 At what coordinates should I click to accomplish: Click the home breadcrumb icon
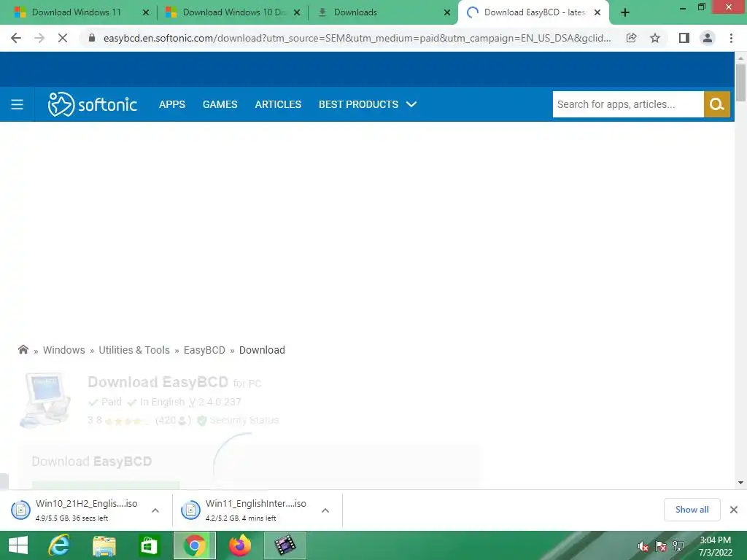23,349
